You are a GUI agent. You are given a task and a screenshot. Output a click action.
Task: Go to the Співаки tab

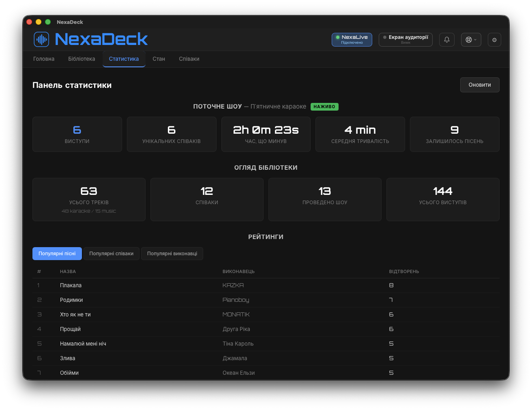pos(189,59)
